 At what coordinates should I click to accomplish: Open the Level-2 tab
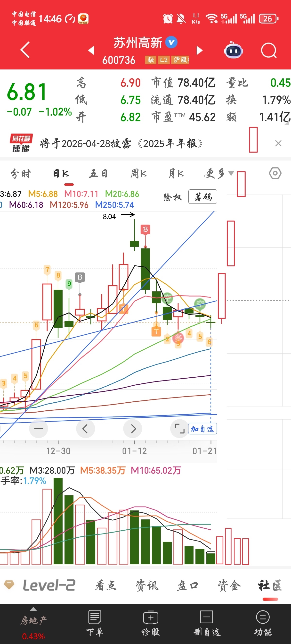[x=49, y=585]
